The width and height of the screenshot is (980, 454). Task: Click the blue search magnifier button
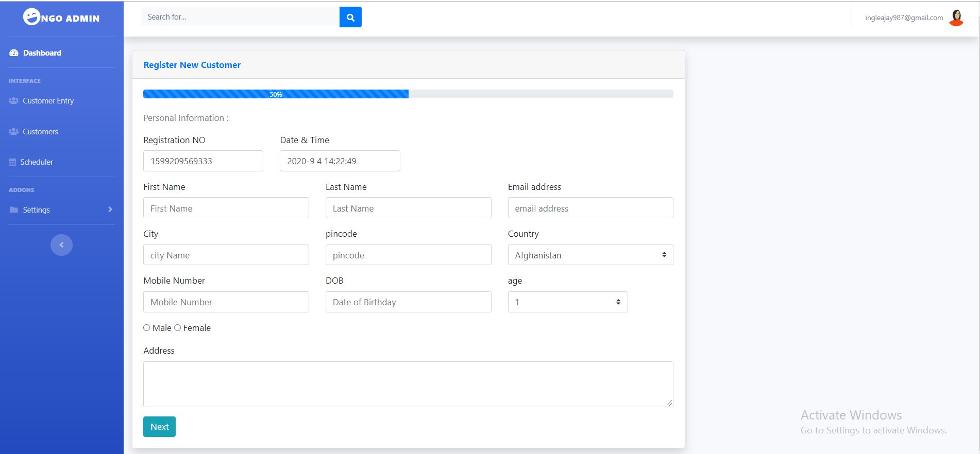click(x=350, y=17)
